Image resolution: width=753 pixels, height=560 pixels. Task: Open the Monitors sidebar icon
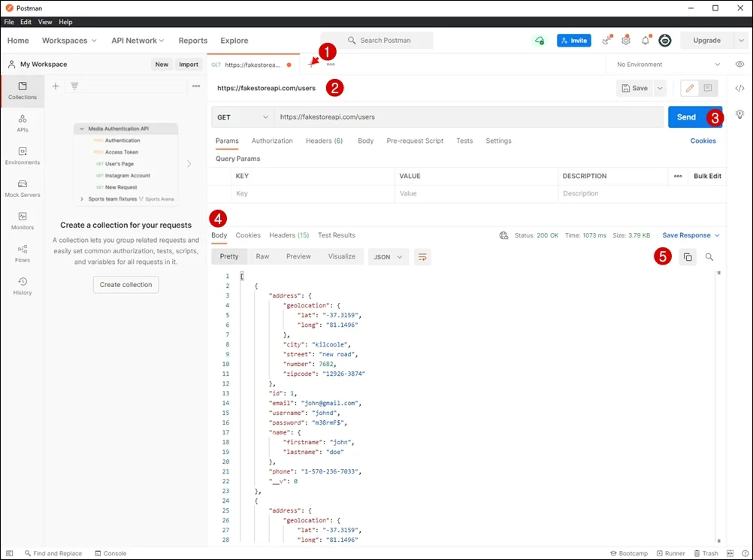point(22,220)
